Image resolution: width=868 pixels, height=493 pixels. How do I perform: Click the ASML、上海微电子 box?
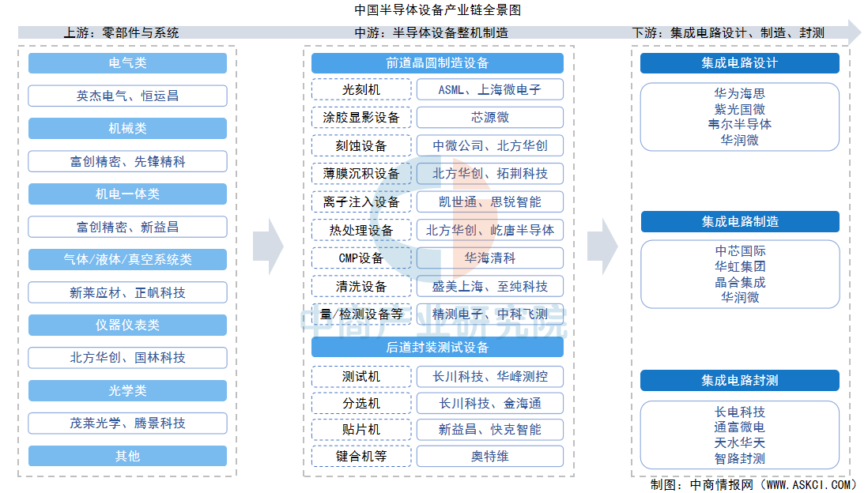(489, 89)
